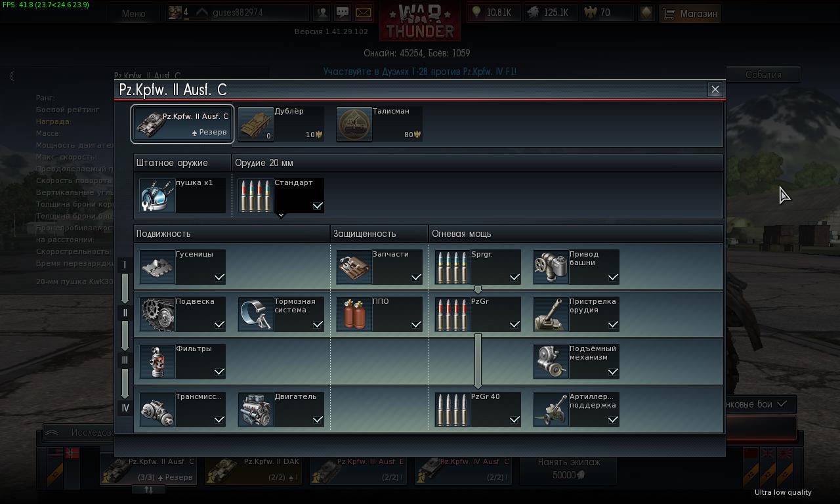Select the Талисман talisman item

379,124
